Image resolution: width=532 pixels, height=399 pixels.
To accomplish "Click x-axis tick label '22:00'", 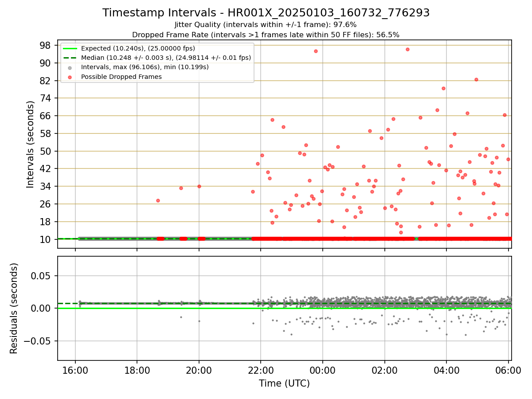I will coord(261,369).
